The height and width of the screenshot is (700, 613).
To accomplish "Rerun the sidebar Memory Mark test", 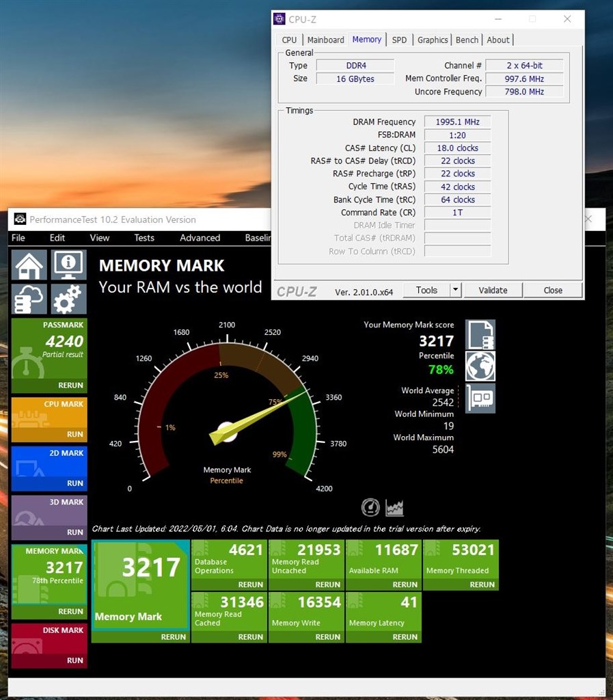I will (70, 611).
